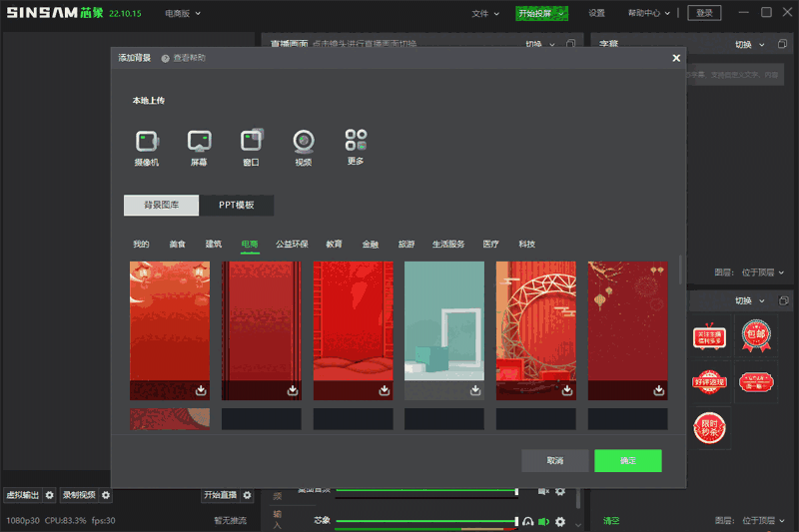This screenshot has height=532, width=799.
Task: Open settings gear next to 虚拟输出
Action: pos(50,495)
